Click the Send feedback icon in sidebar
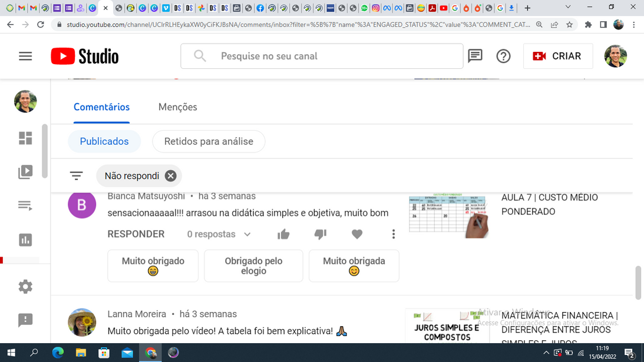The width and height of the screenshot is (644, 362). tap(25, 320)
